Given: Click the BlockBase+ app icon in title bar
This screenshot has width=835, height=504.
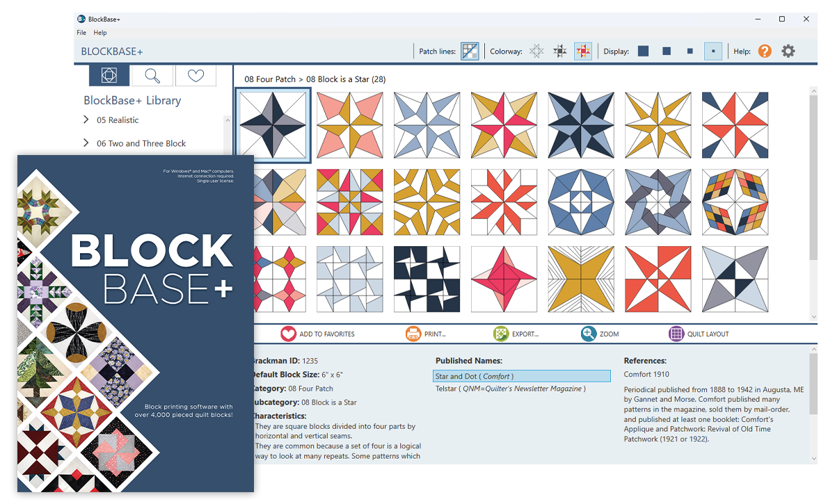Looking at the screenshot, I should coord(81,19).
